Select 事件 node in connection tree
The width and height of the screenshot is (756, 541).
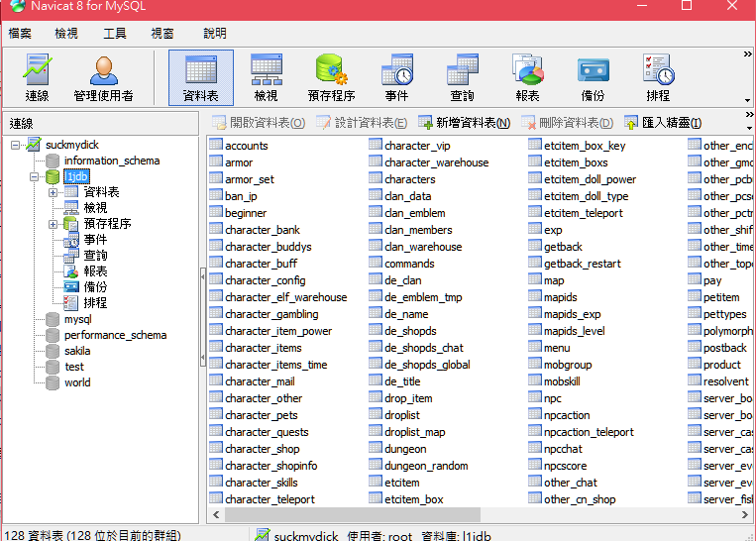[x=95, y=240]
